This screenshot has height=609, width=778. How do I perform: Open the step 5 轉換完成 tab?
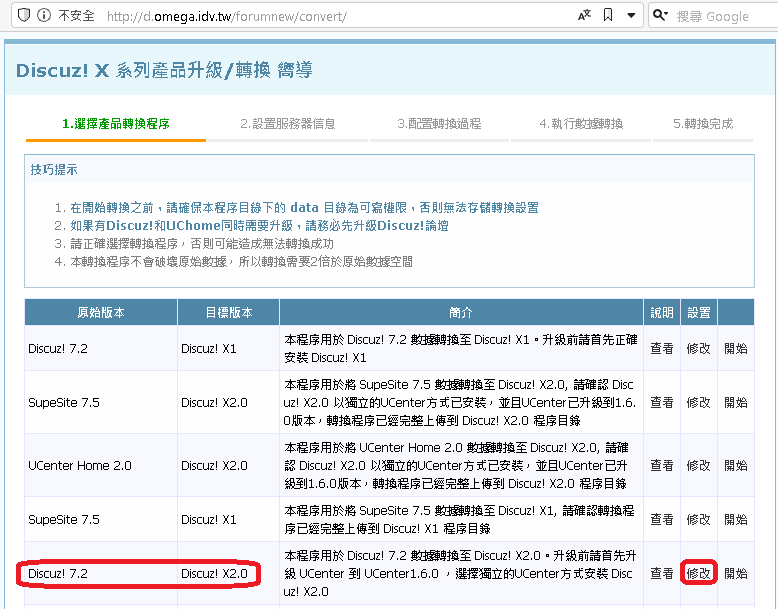pos(702,124)
